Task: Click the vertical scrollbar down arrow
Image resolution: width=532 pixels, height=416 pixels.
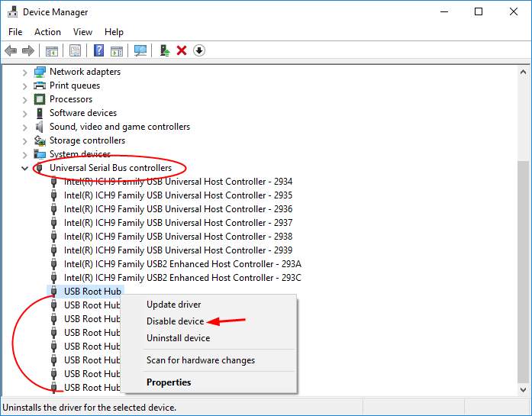Action: (x=524, y=390)
